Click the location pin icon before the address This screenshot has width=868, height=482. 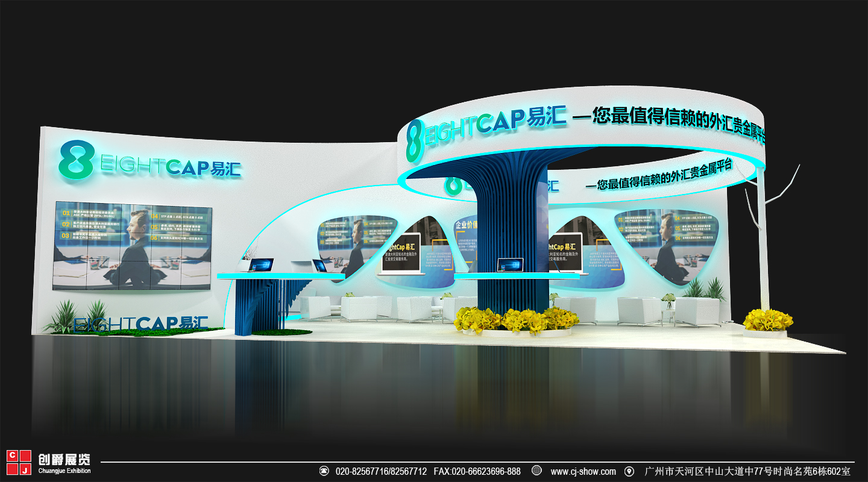tap(629, 471)
